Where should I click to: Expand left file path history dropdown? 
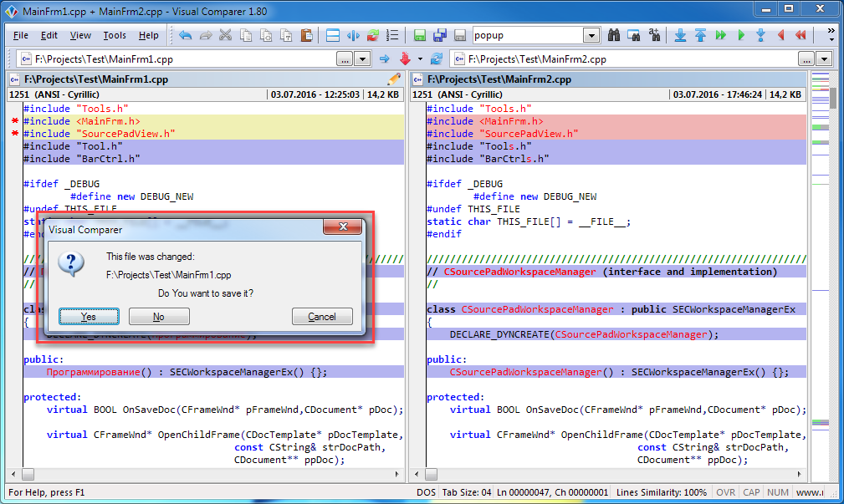pos(362,59)
